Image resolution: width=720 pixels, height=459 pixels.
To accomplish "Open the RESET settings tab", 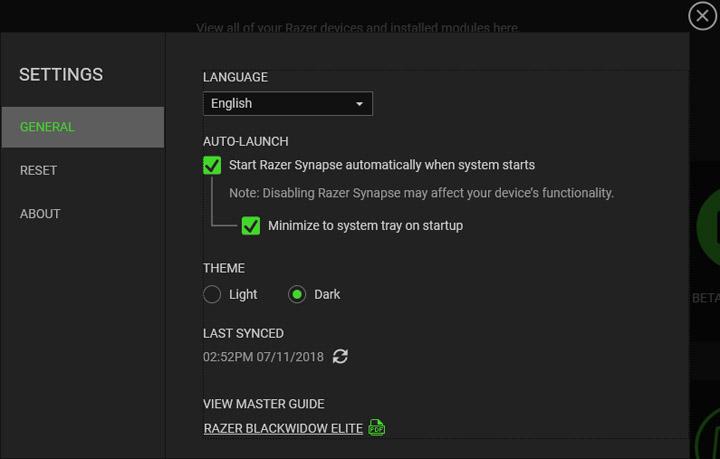I will click(39, 170).
